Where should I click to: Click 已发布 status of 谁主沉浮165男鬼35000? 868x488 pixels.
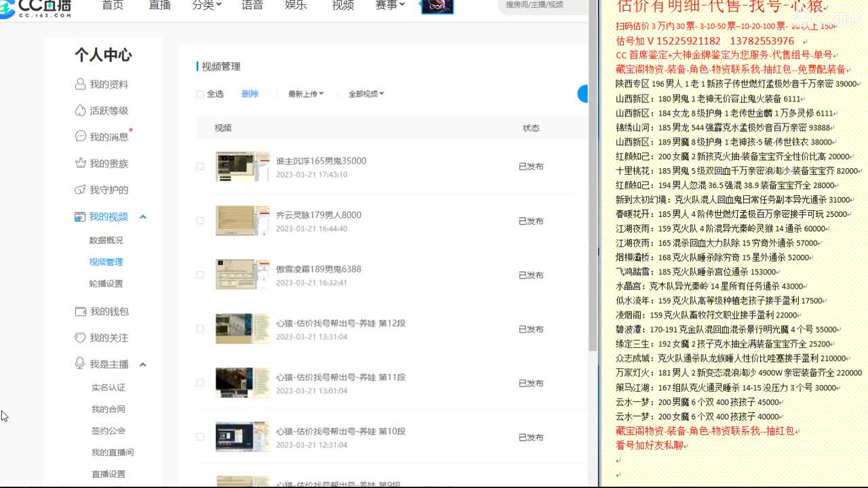pos(531,167)
